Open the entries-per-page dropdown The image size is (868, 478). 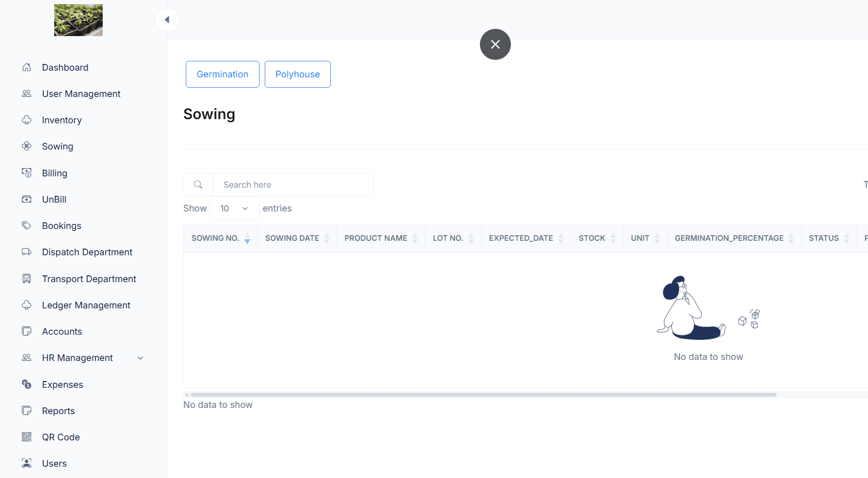(x=234, y=208)
